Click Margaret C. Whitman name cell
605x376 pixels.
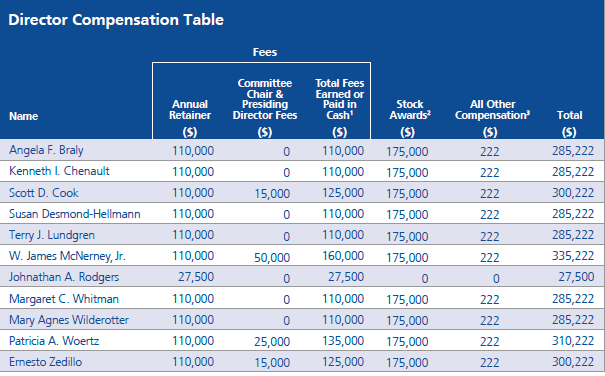click(64, 299)
